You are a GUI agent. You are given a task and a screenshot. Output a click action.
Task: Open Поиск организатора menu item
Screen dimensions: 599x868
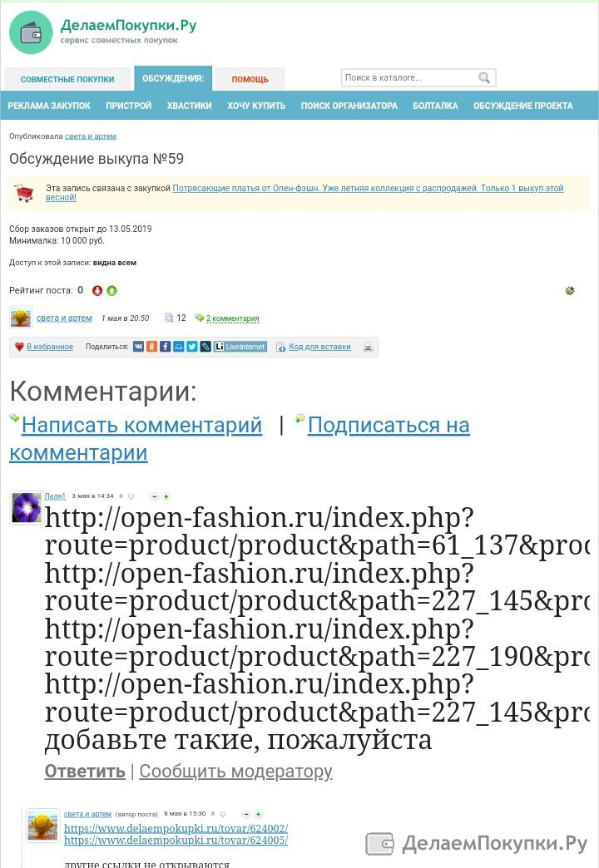point(349,106)
